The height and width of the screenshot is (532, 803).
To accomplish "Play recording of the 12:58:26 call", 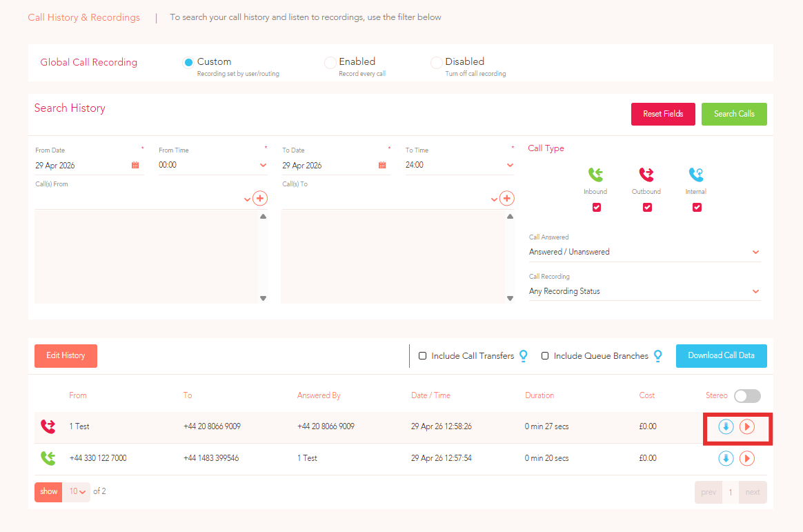I will 747,426.
